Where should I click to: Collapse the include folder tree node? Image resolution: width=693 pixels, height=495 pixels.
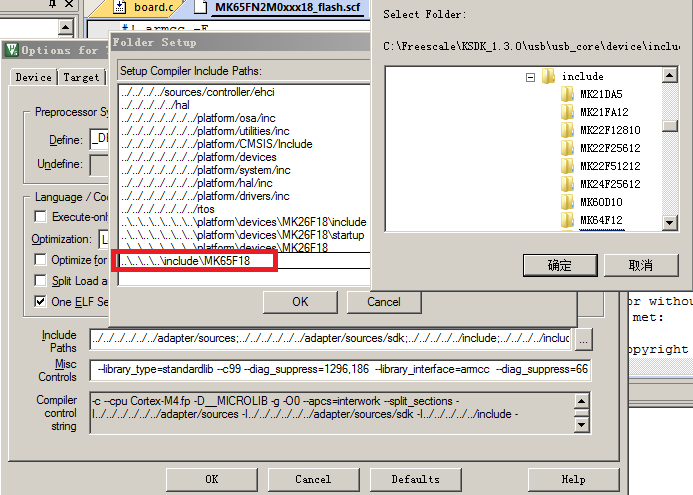530,77
